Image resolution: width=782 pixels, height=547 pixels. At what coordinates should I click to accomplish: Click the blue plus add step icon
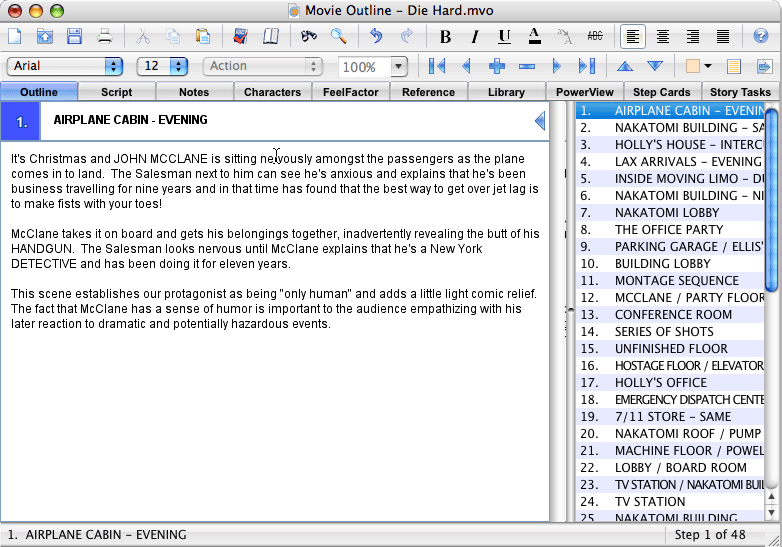point(497,66)
